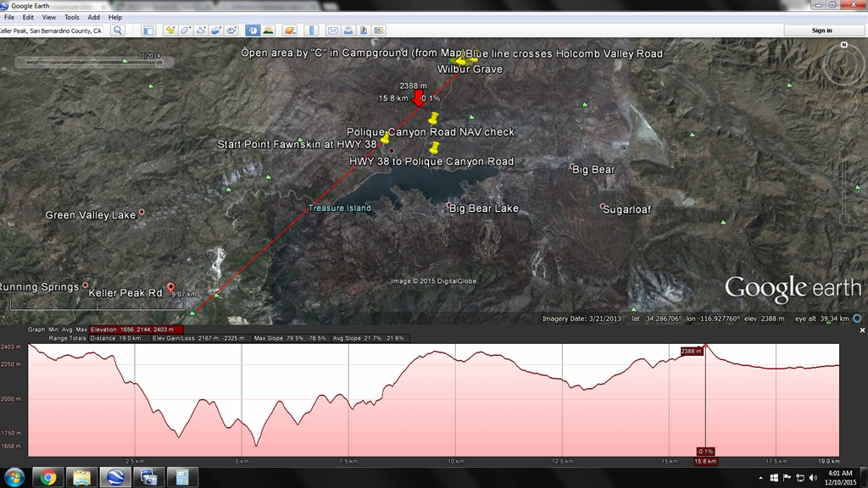
Task: Open the ruler measuring tool
Action: click(x=310, y=30)
